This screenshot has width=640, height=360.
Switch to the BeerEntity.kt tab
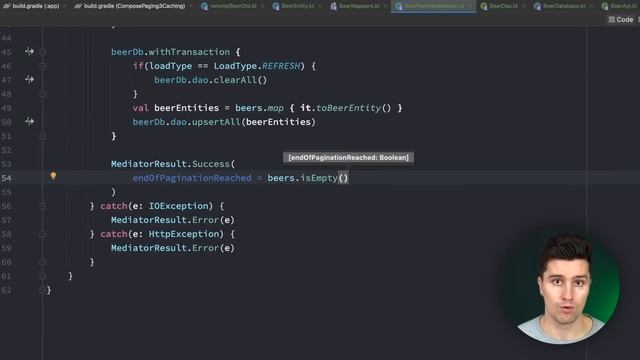298,6
